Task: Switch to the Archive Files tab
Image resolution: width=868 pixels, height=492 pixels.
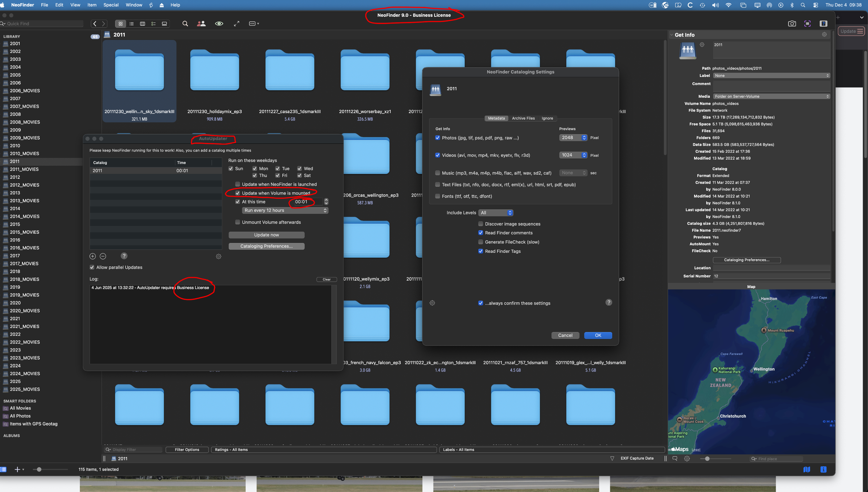Action: coord(523,118)
